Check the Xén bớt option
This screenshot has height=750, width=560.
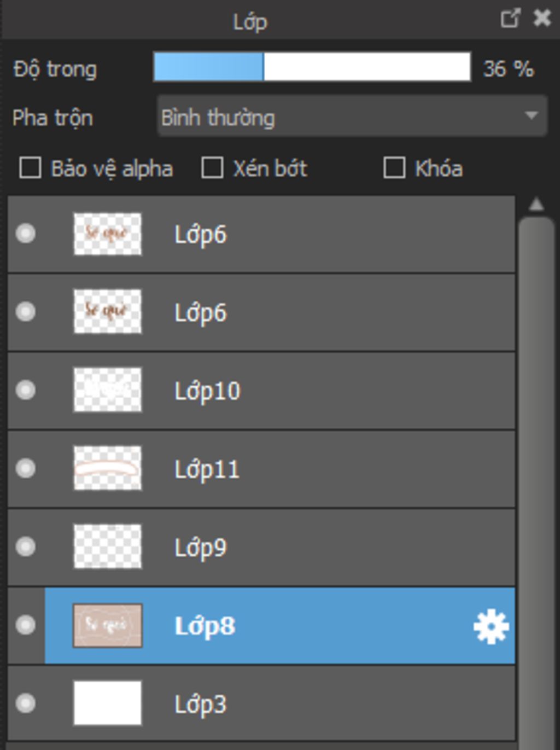(x=212, y=168)
